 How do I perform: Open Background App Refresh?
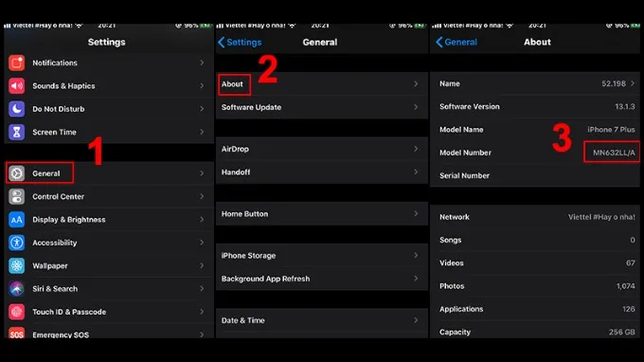pos(322,279)
